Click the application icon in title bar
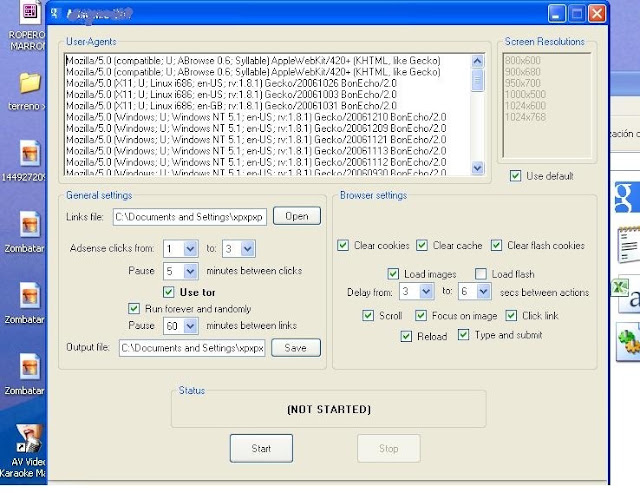 (x=55, y=13)
